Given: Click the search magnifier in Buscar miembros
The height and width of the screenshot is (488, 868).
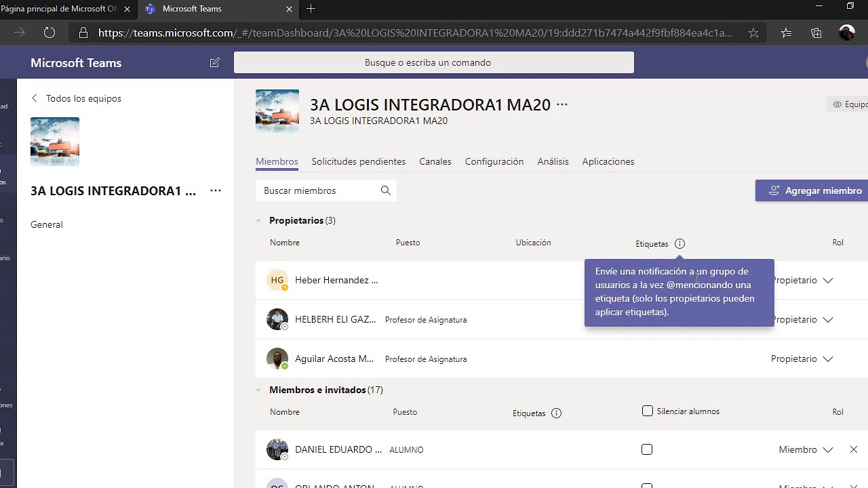Looking at the screenshot, I should 386,190.
